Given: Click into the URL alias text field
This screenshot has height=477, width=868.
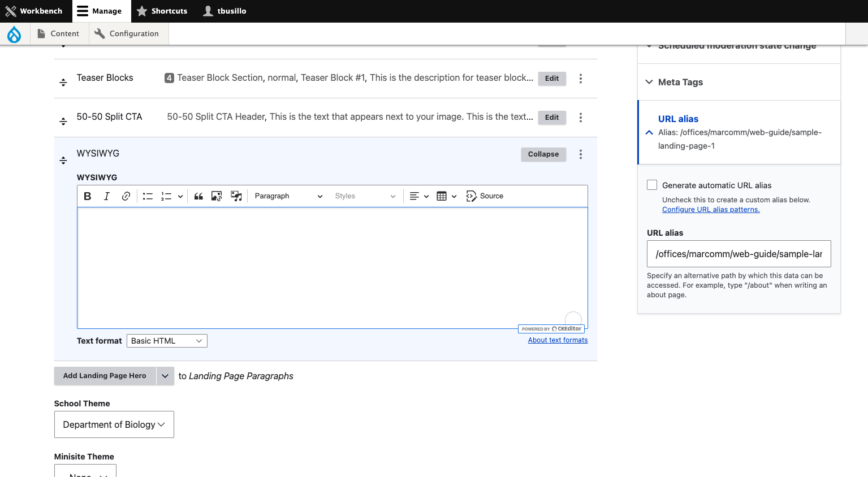Looking at the screenshot, I should (739, 254).
